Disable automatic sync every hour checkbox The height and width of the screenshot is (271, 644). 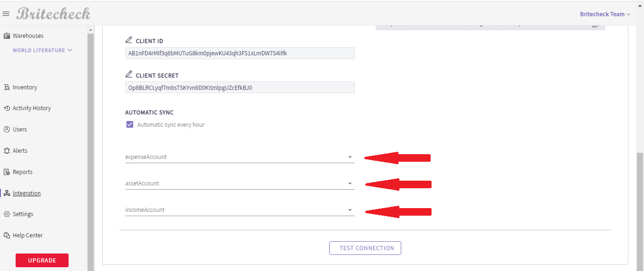tap(130, 125)
